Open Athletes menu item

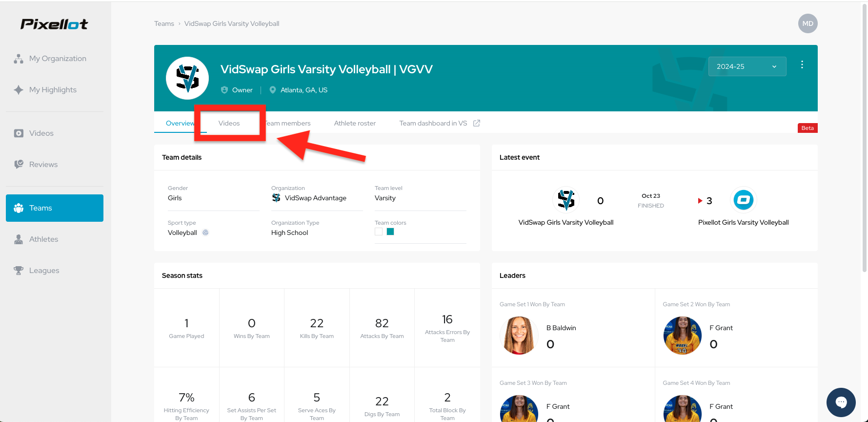tap(55, 239)
